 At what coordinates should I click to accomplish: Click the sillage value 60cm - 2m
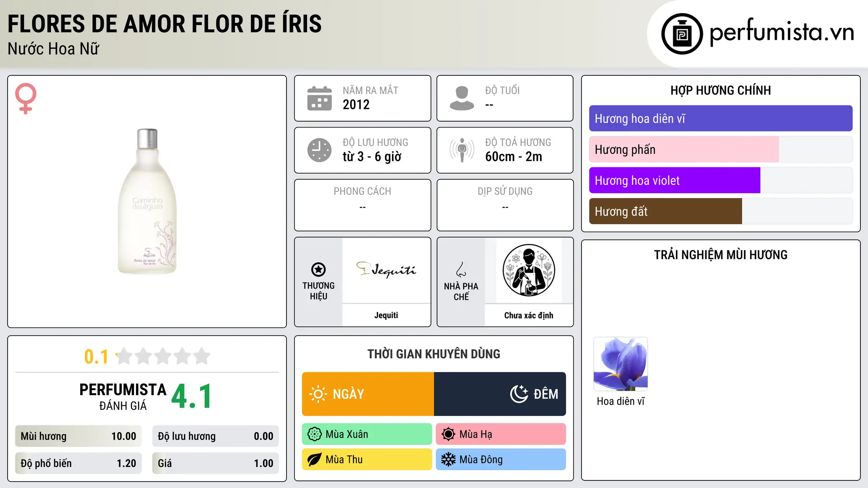click(x=514, y=157)
